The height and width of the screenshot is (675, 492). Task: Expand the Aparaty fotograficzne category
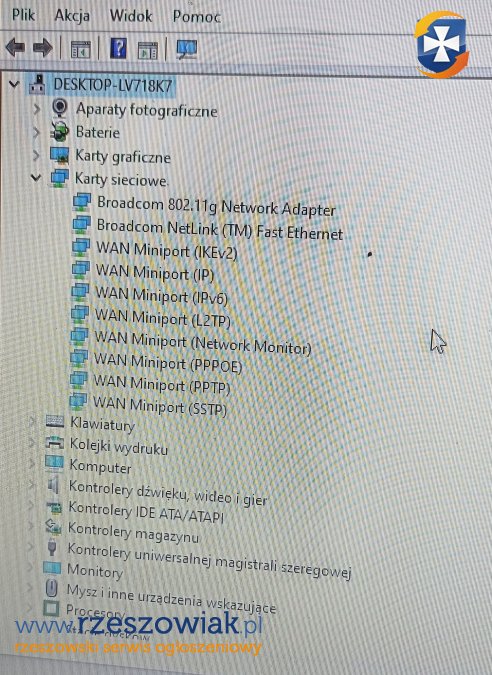[x=37, y=108]
